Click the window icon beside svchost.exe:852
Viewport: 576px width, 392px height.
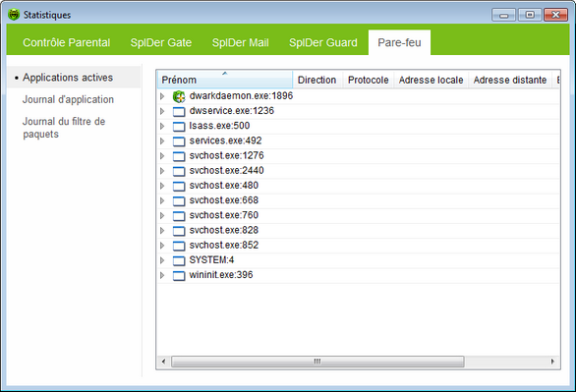click(x=179, y=246)
